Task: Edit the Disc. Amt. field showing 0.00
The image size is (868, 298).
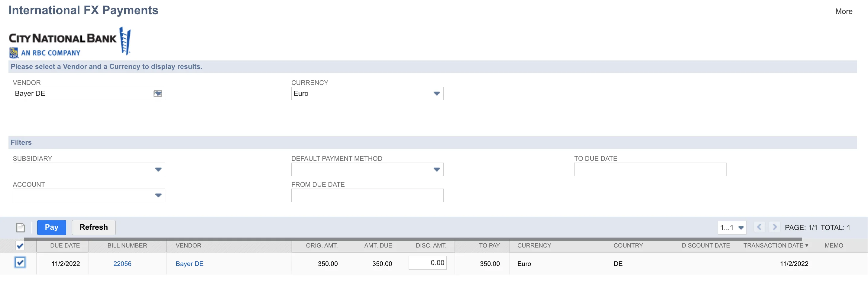Action: [428, 263]
